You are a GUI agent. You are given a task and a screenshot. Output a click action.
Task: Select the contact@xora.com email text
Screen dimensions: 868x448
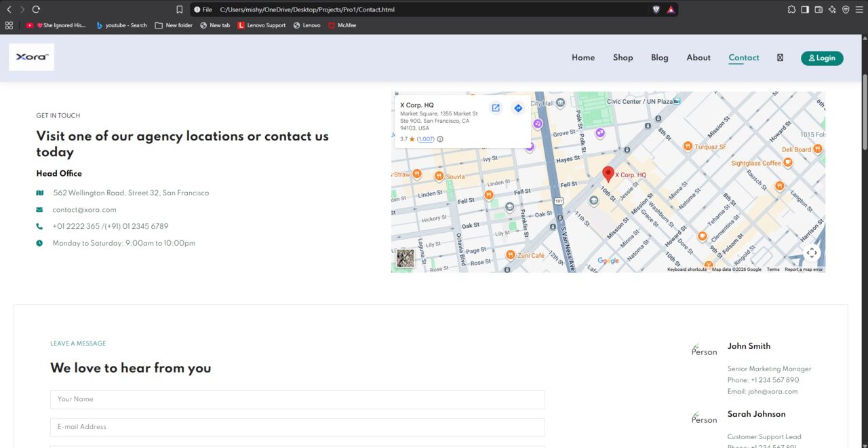click(x=84, y=210)
